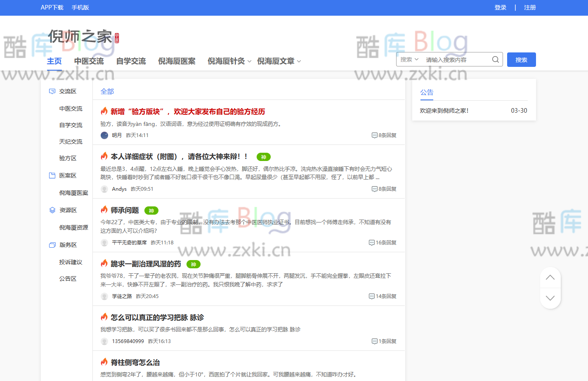588x381 pixels.
Task: Click the green 神 badge on 师承问题
Action: tap(151, 210)
